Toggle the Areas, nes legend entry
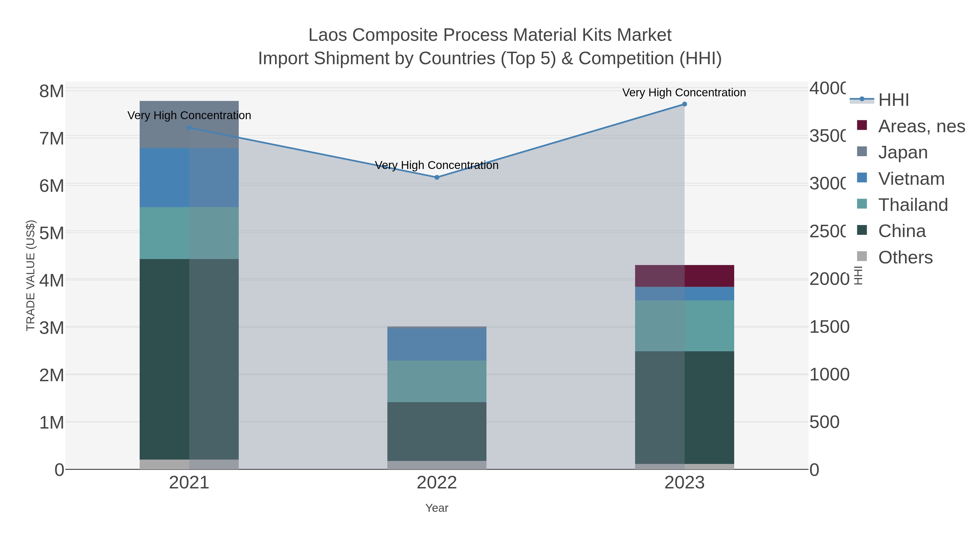The height and width of the screenshot is (551, 980). coord(911,126)
